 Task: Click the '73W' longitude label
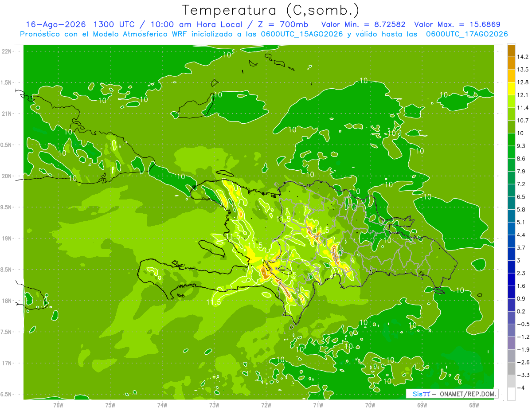tap(214, 405)
